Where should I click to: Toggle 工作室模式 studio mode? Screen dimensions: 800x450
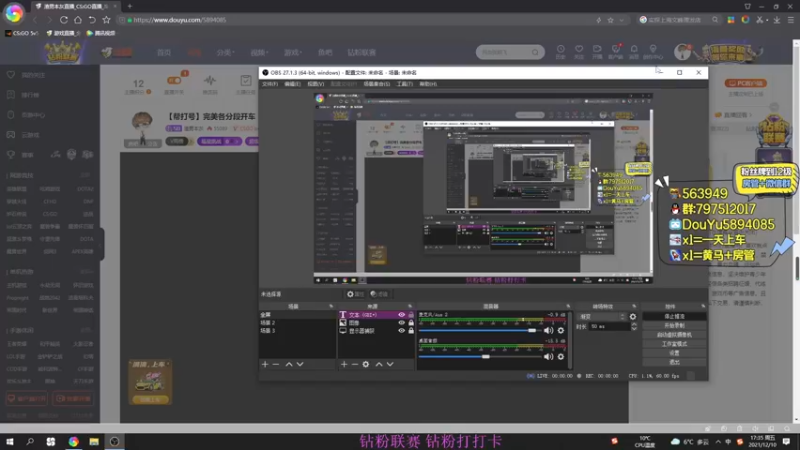pyautogui.click(x=674, y=344)
